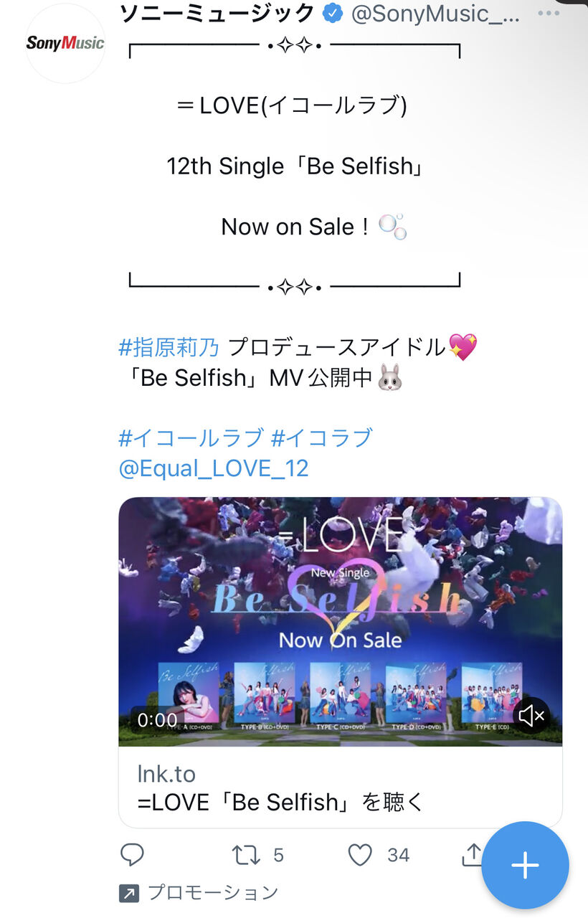Open @SonyMusic_ account handle
Viewport: 588px width, 918px height.
click(x=435, y=14)
